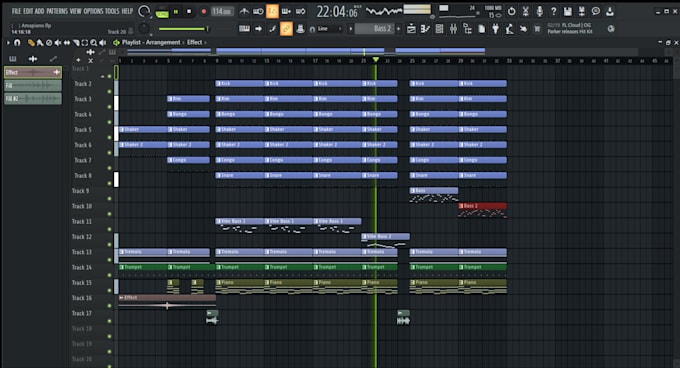Open the ADD menu
680x368 pixels.
click(39, 11)
